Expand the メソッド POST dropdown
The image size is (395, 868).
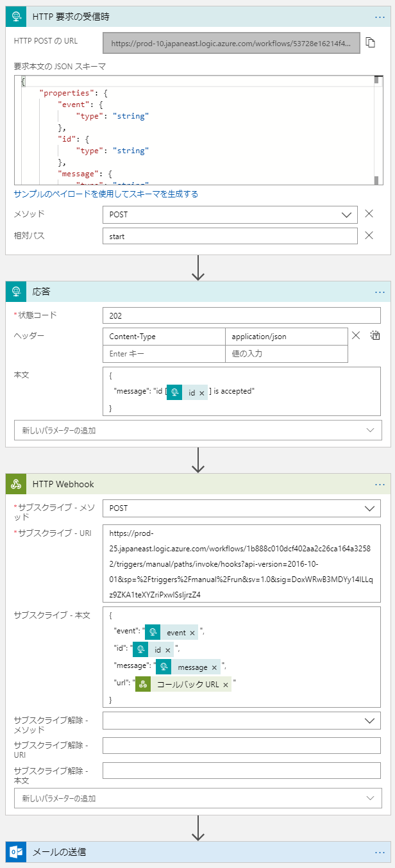[x=347, y=215]
